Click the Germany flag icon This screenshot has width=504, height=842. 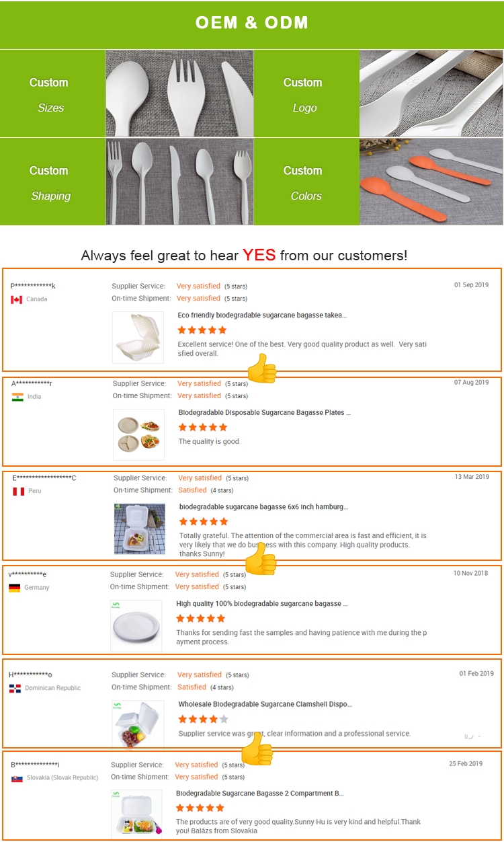(14, 588)
